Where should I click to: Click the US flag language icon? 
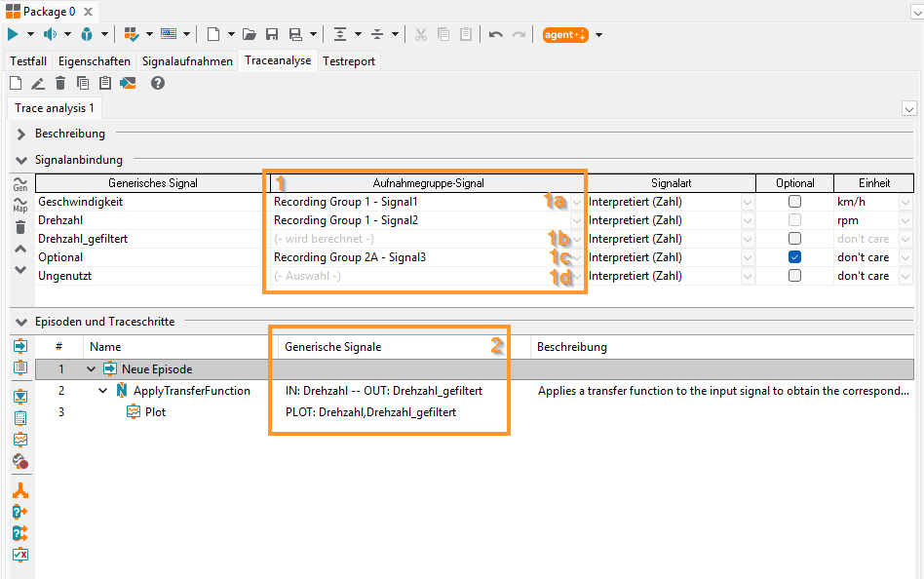169,33
